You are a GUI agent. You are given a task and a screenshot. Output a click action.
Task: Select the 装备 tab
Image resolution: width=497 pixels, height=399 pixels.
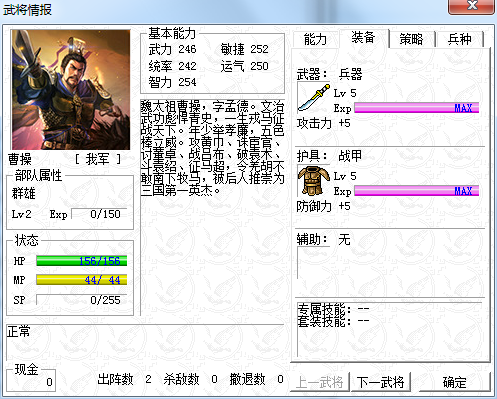[364, 38]
